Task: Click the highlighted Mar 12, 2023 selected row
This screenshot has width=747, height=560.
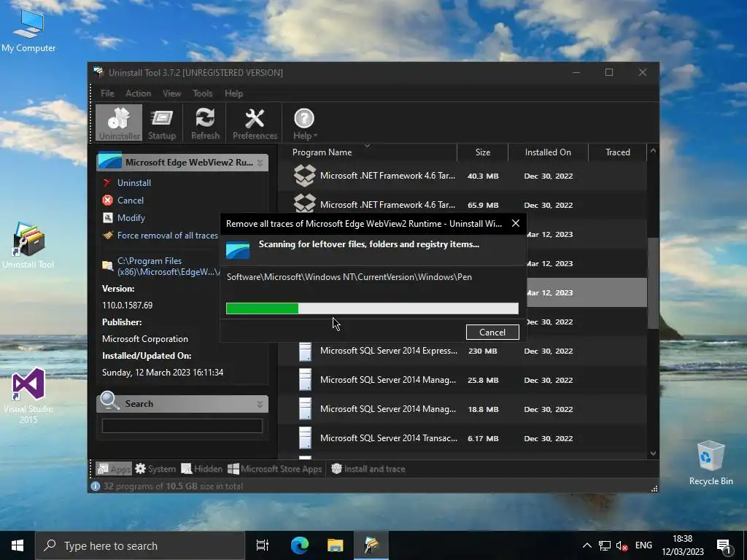Action: (587, 292)
